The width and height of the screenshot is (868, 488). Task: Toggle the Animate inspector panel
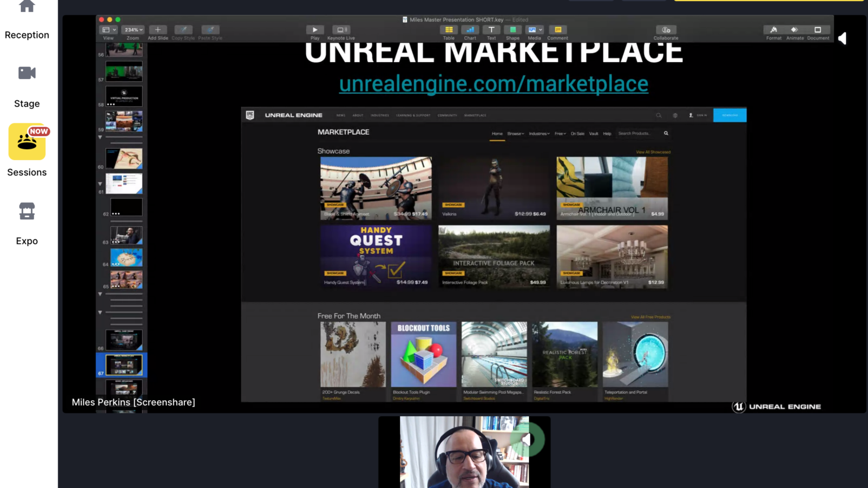794,30
